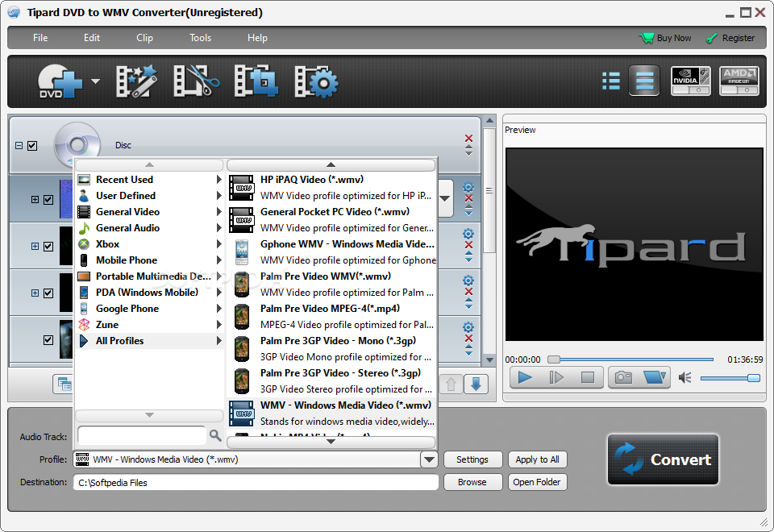
Task: Open User Defined profile category
Action: click(x=150, y=196)
